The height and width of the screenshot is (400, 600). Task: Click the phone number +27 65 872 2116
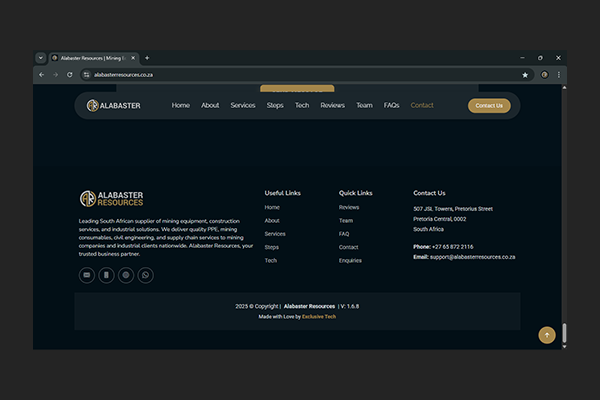coord(453,247)
